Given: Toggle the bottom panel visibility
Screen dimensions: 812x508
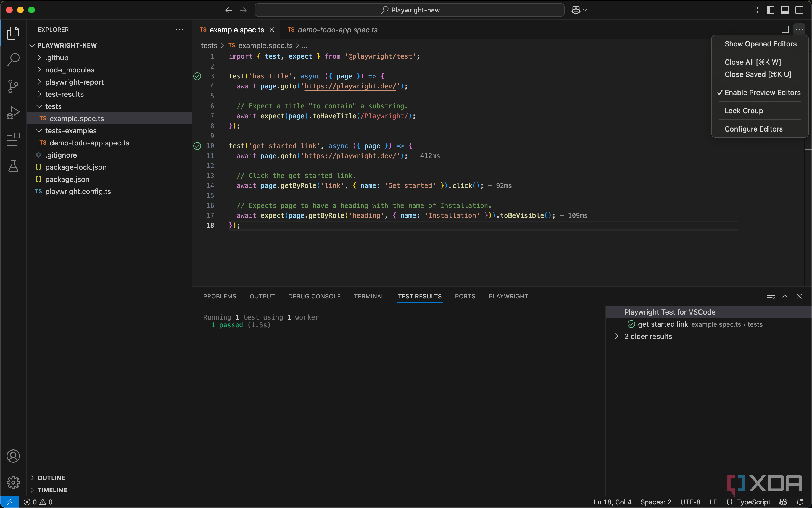Looking at the screenshot, I should [x=785, y=10].
